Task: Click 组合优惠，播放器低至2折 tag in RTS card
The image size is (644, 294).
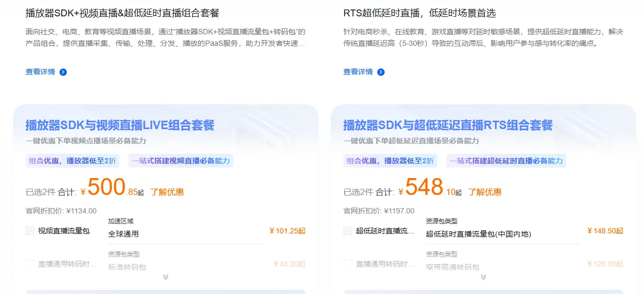Action: point(389,161)
